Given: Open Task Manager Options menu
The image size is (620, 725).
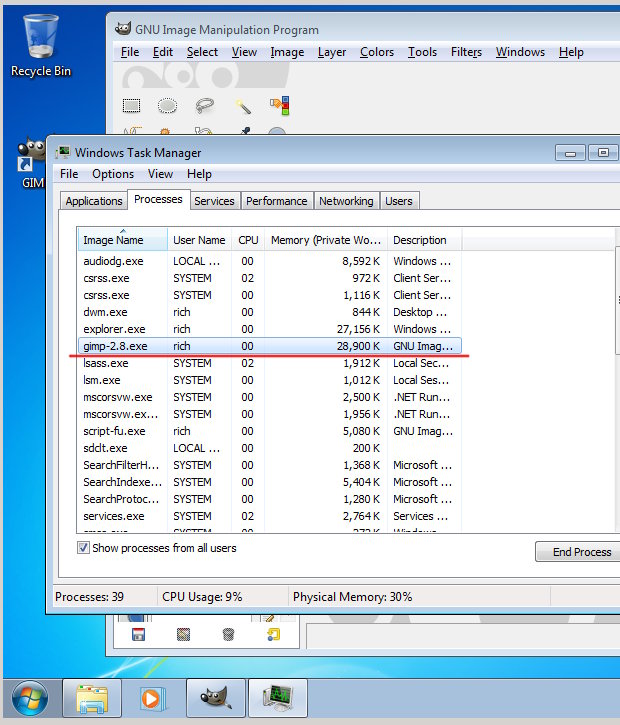Looking at the screenshot, I should coord(113,174).
